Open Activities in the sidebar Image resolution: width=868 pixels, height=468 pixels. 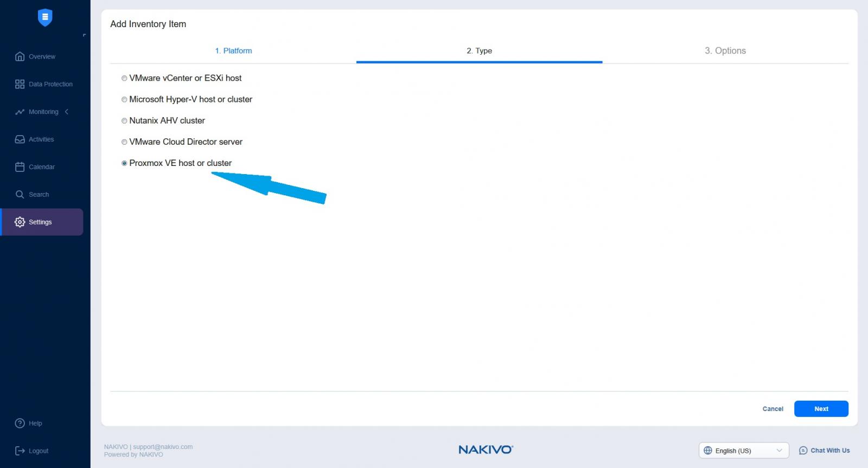click(41, 139)
